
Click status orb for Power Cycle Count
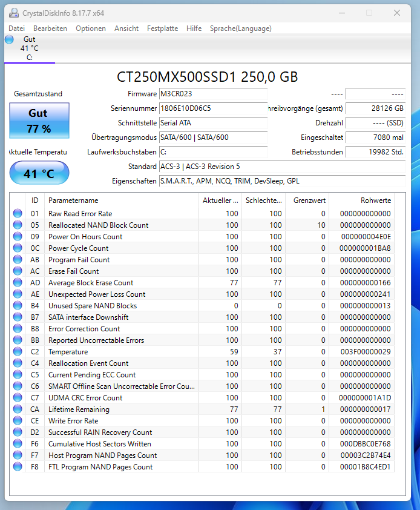(18, 248)
